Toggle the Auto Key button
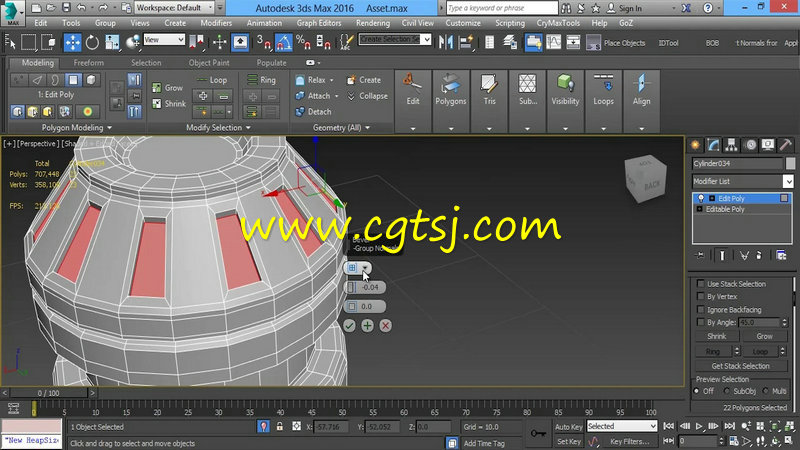 click(568, 427)
